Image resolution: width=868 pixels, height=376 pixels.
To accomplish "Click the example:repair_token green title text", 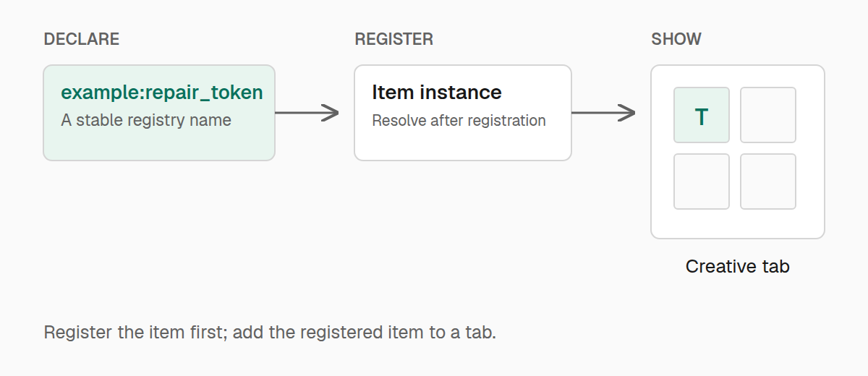I will tap(162, 93).
